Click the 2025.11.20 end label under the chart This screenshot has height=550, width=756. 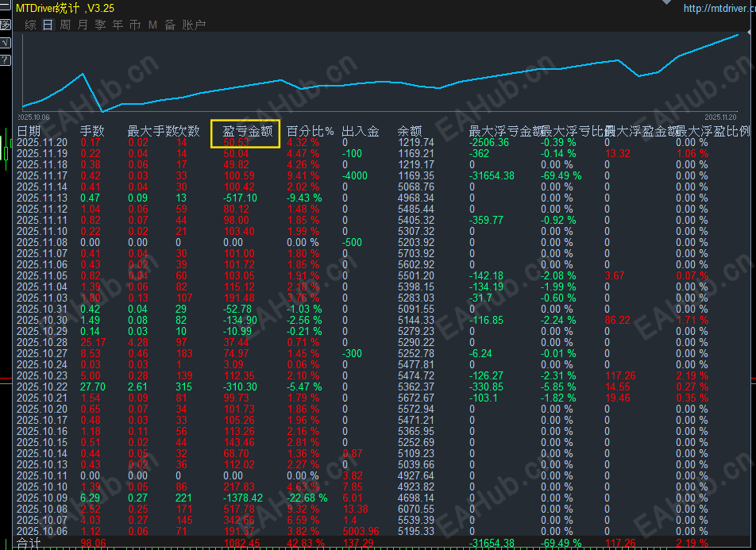(720, 117)
